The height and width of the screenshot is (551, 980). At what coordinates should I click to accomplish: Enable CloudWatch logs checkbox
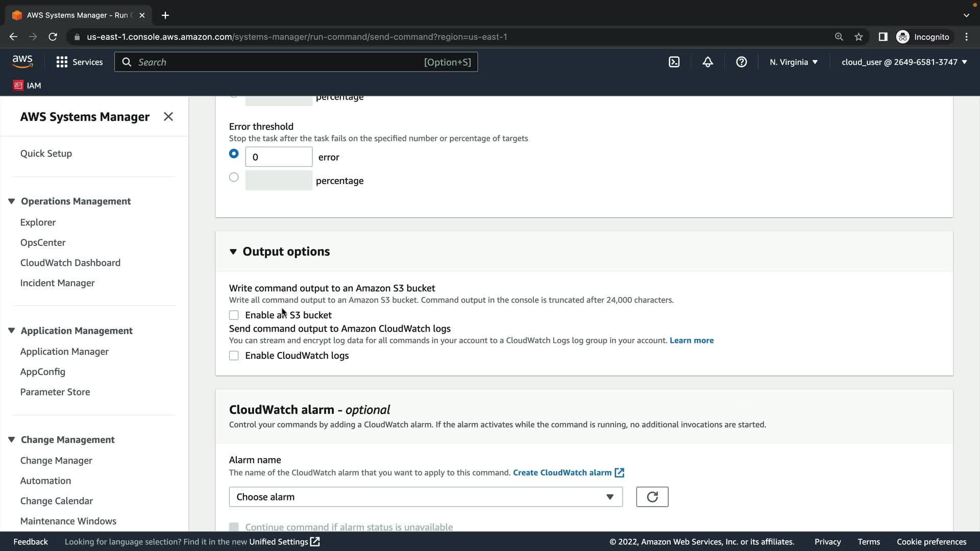(x=234, y=356)
